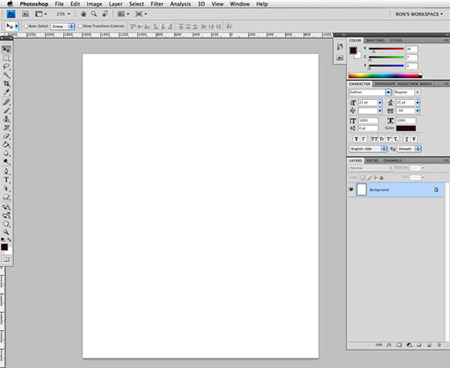Open the English: USA language dropdown

tap(368, 149)
